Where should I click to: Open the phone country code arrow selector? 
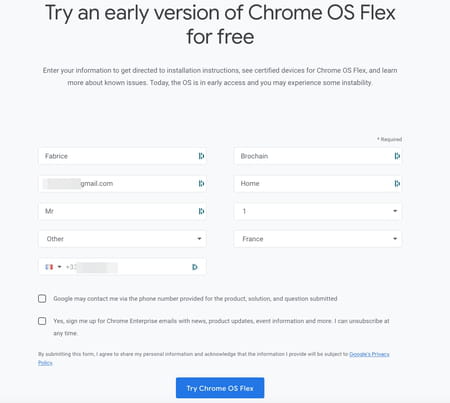click(59, 267)
